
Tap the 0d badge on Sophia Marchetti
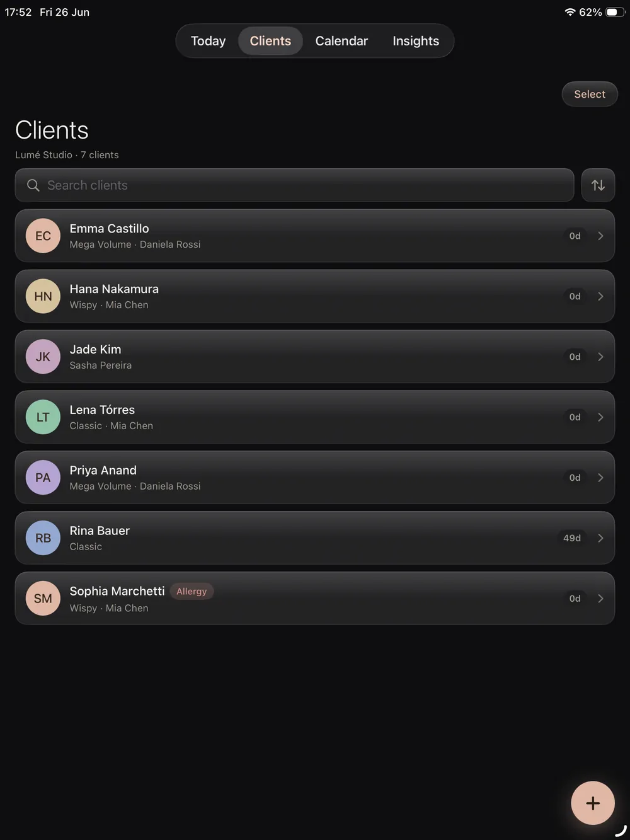coord(575,599)
